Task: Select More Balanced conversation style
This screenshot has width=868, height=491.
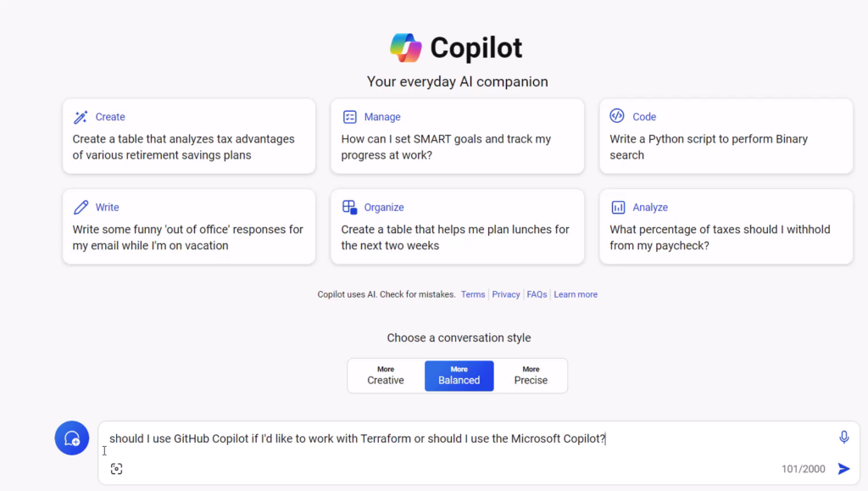Action: [459, 376]
